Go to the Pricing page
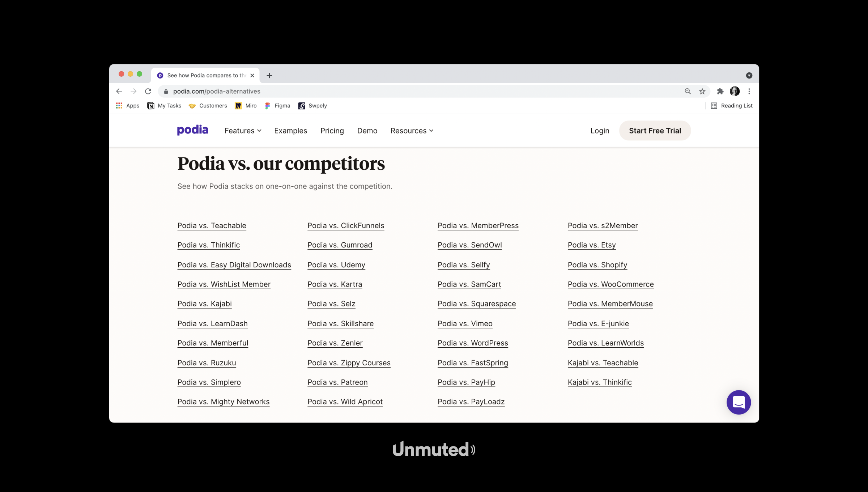Viewport: 868px width, 492px height. 332,131
